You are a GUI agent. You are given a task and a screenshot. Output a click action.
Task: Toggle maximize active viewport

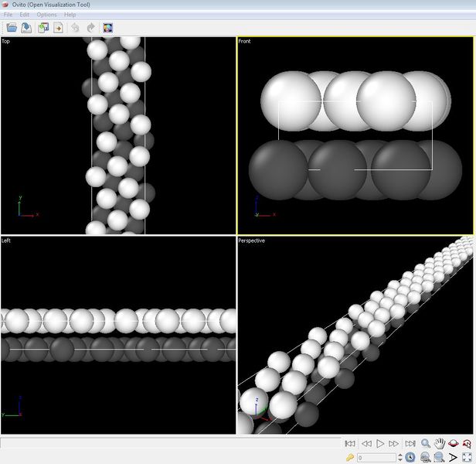pos(467,458)
